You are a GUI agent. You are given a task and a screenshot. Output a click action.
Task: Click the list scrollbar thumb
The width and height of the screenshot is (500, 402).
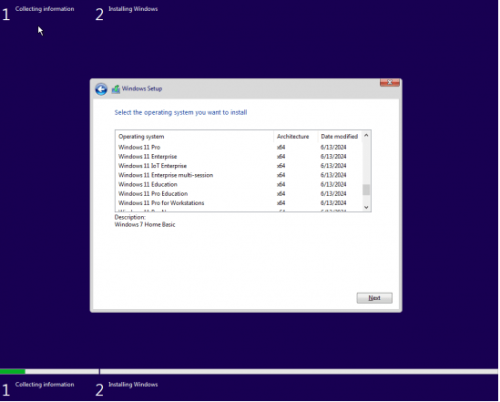[366, 190]
